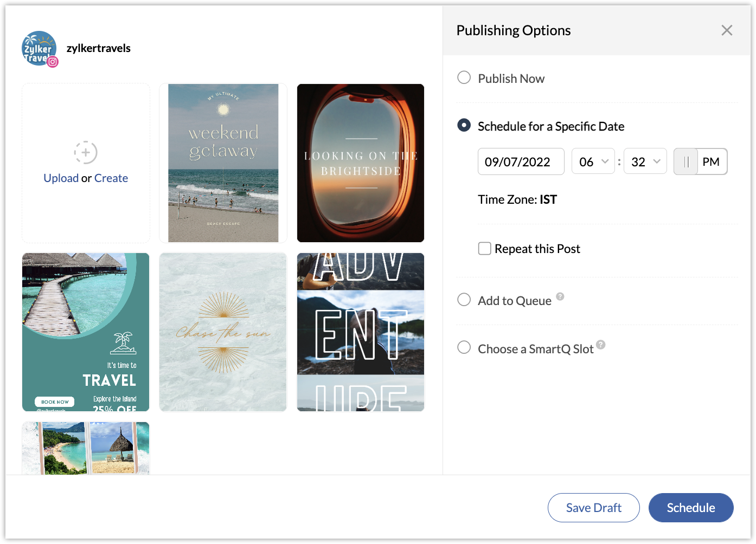Select Choose a SmartQ Slot option
This screenshot has width=756, height=544.
click(x=464, y=347)
